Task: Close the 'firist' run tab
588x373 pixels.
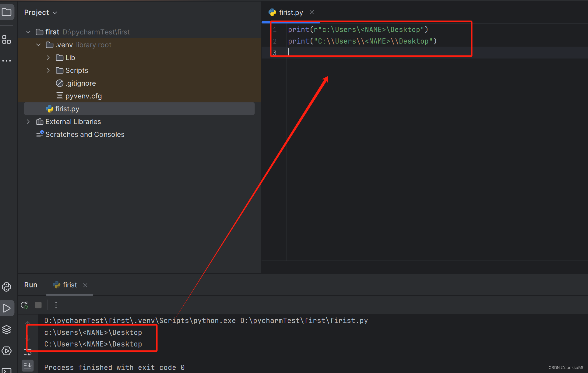Action: [x=85, y=285]
